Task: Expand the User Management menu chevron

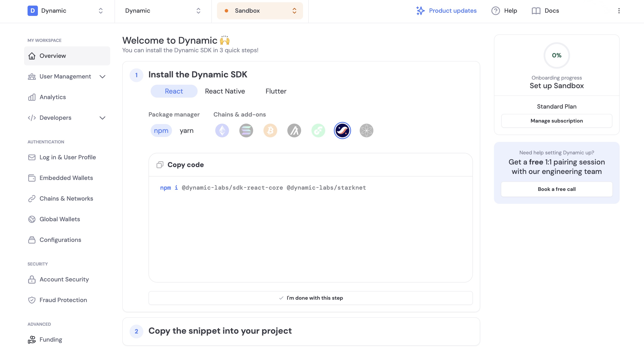Action: 102,76
